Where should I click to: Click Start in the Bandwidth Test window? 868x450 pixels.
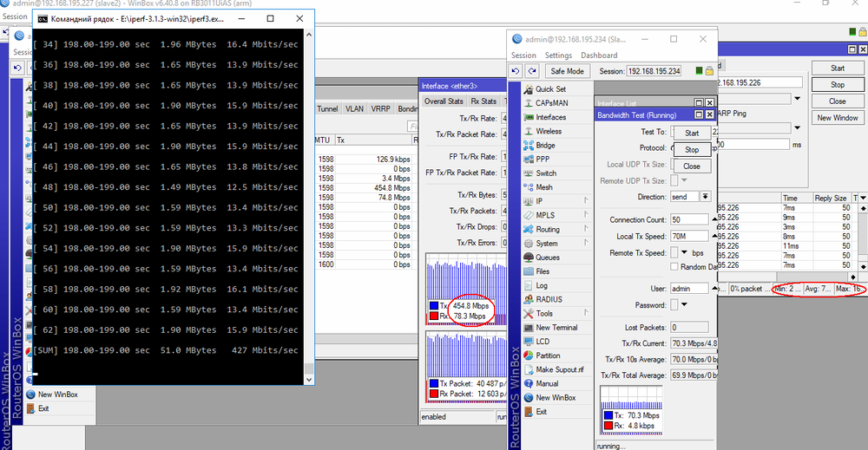[x=692, y=134]
